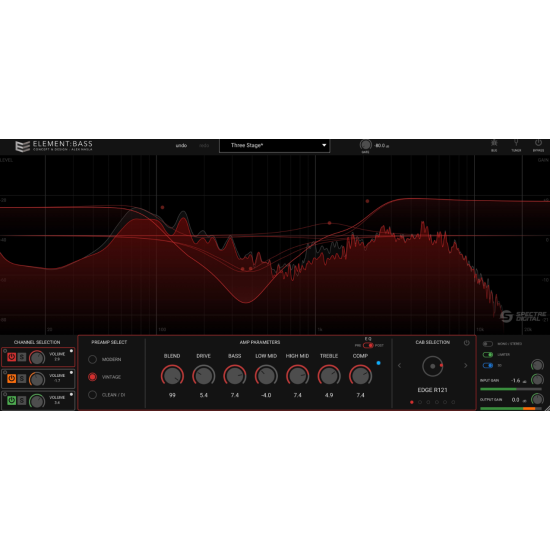The image size is (550, 550).
Task: Click the Bypass power icon
Action: pos(538,143)
